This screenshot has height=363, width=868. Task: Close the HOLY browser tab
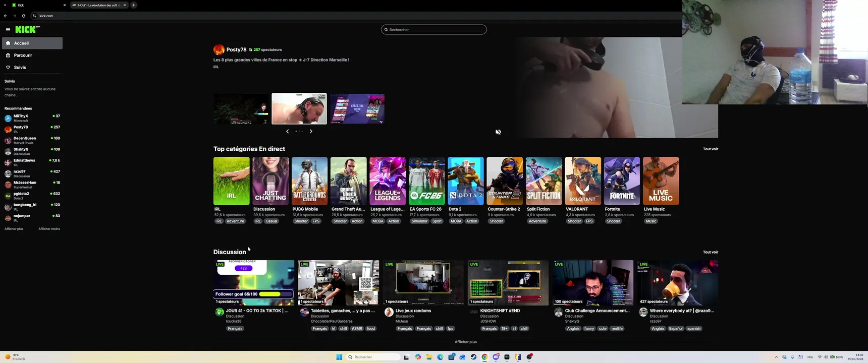coord(125,5)
